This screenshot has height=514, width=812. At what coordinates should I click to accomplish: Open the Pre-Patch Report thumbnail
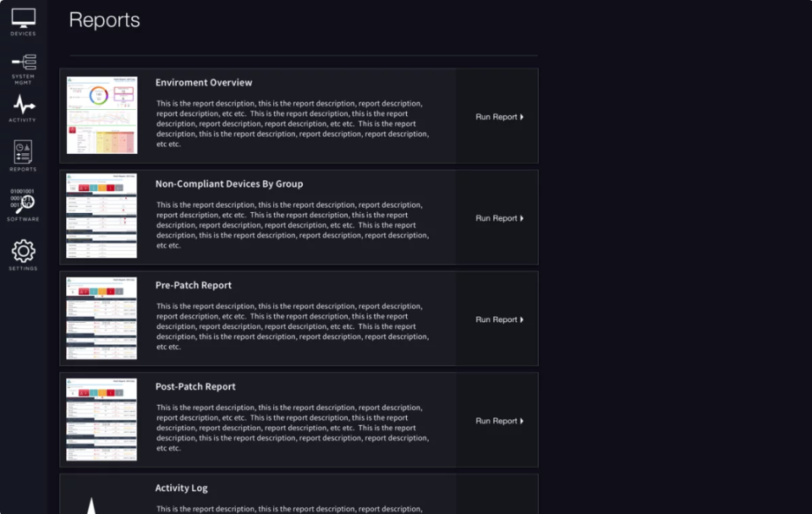pos(101,318)
